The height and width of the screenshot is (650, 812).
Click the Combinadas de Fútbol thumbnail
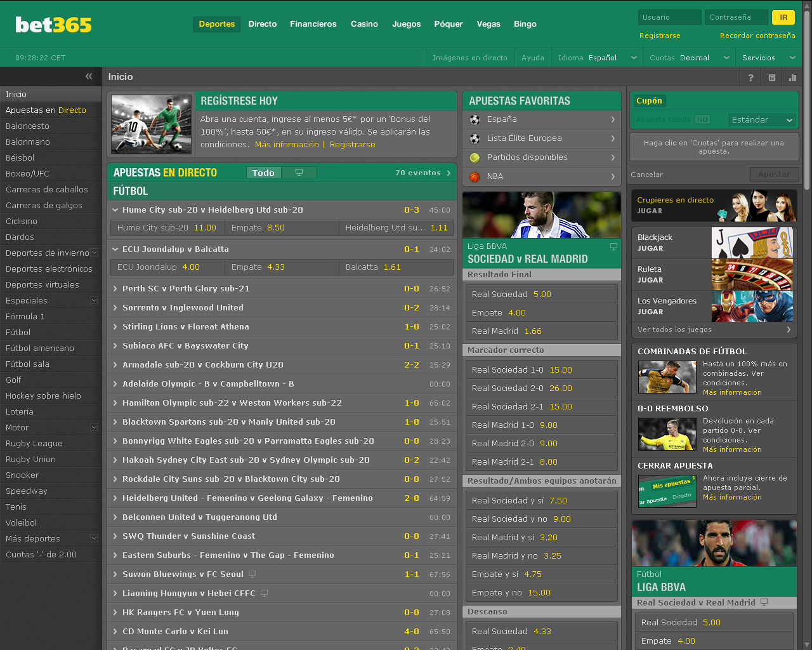[x=667, y=377]
